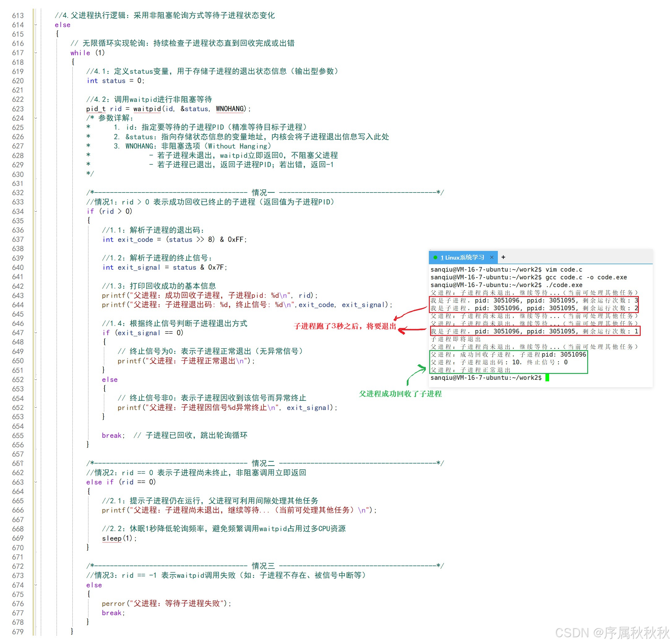
Task: Collapse the if (rid > 0) block
Action: (x=35, y=211)
